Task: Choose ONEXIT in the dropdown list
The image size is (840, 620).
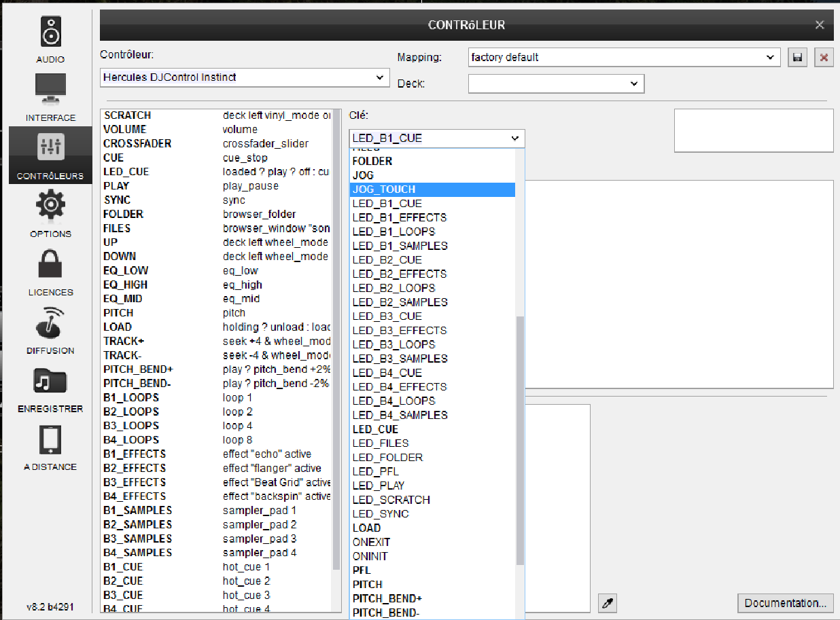Action: [x=432, y=542]
